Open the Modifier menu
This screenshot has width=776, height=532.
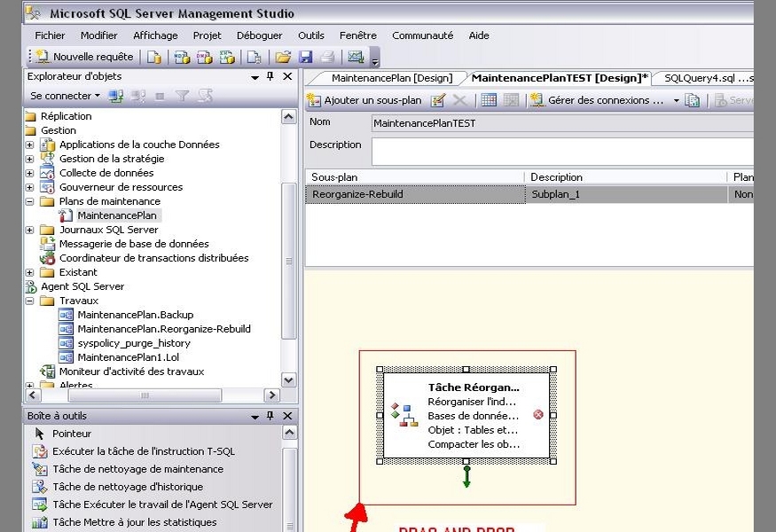[x=99, y=35]
